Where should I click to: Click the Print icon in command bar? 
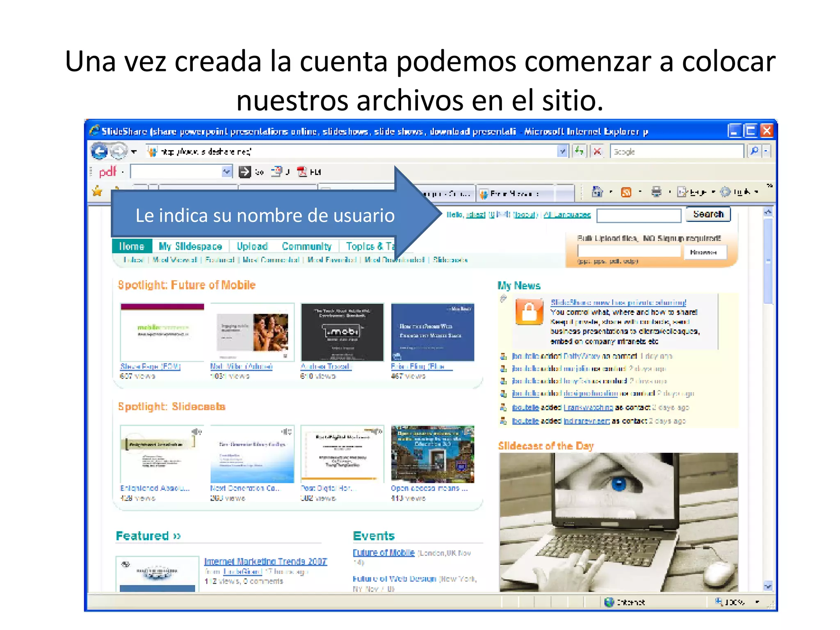point(656,192)
